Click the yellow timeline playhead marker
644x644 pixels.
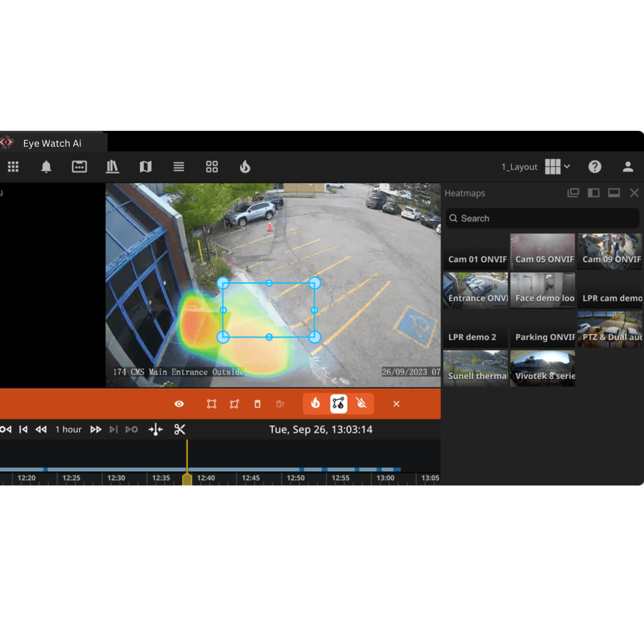click(x=187, y=479)
